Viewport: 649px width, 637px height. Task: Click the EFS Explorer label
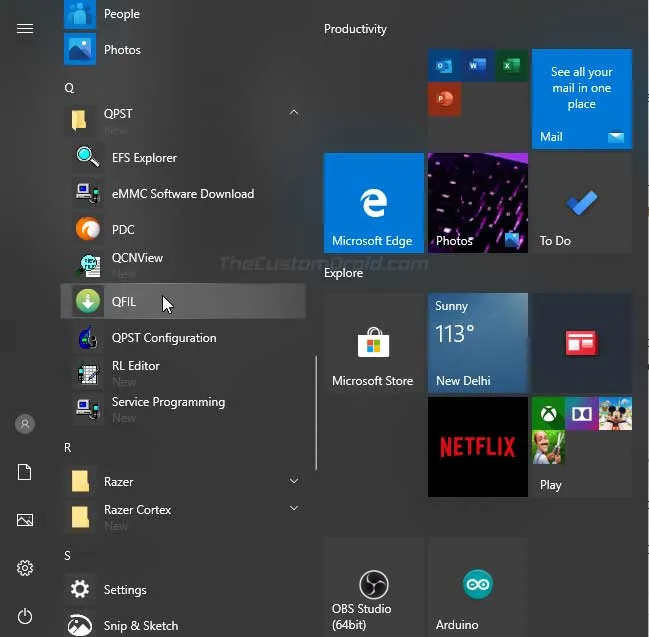pyautogui.click(x=144, y=158)
